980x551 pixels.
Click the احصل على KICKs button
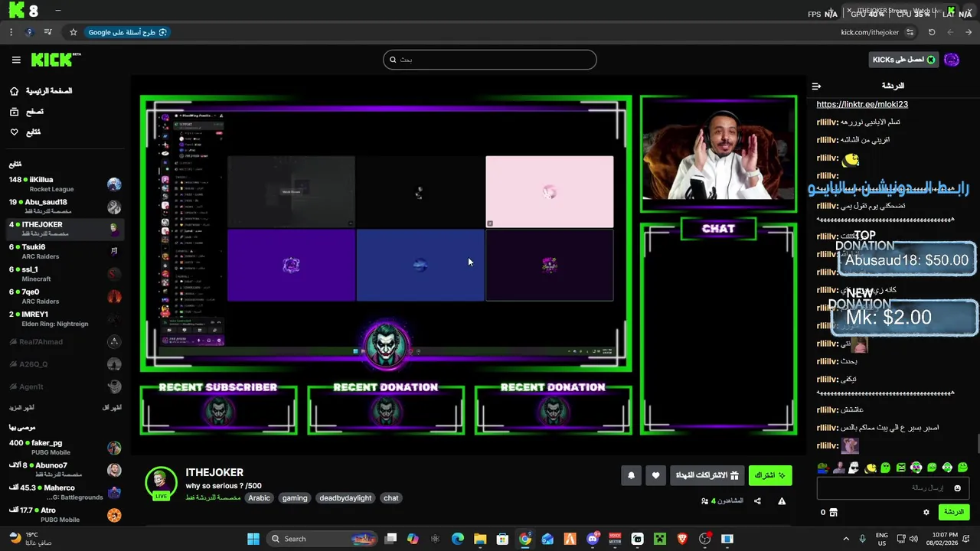[904, 60]
